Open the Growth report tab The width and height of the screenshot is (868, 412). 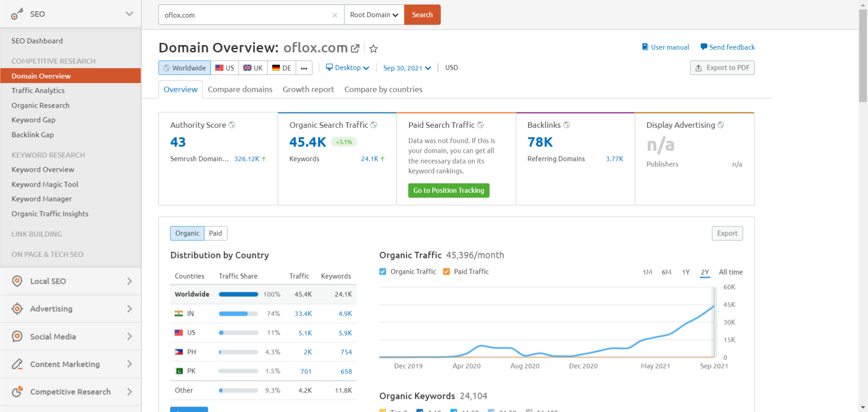click(x=308, y=89)
